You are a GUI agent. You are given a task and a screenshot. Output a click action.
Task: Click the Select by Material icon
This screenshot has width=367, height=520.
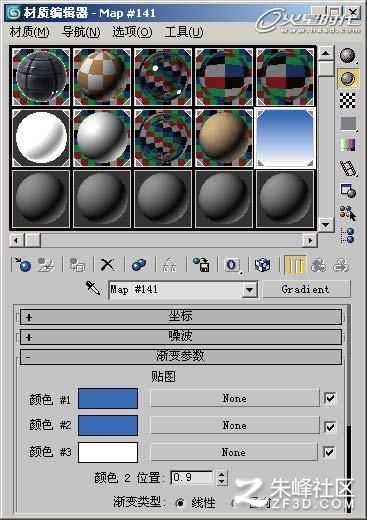tap(348, 213)
